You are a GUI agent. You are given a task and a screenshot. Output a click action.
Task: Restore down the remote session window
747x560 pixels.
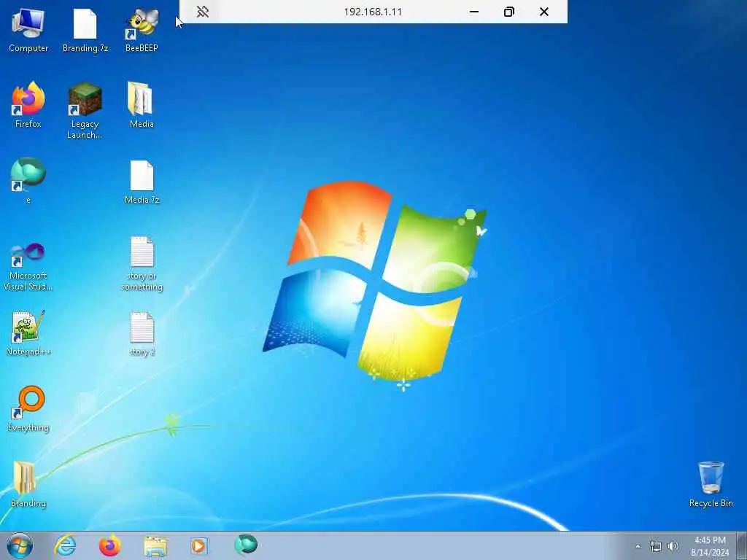click(508, 12)
